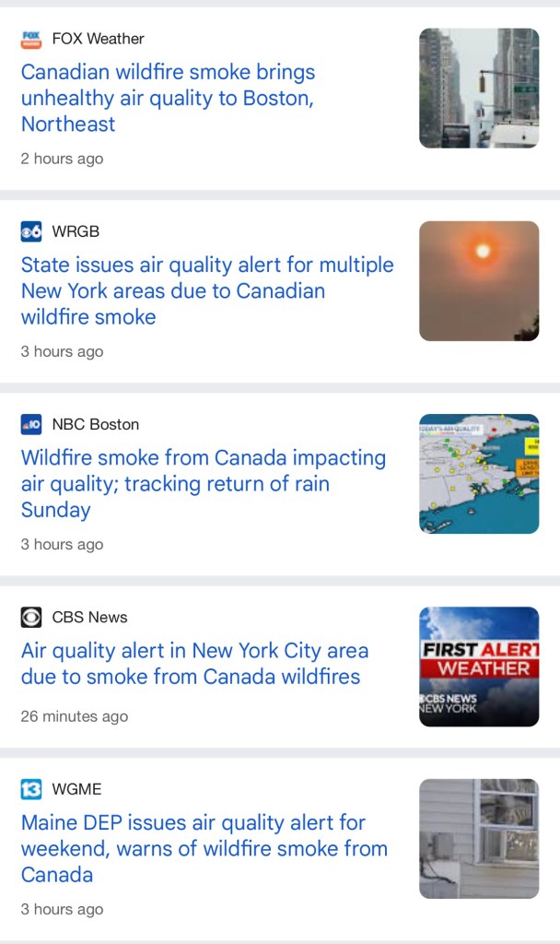This screenshot has width=560, height=944.
Task: Open State issues air quality alert article
Action: point(206,290)
